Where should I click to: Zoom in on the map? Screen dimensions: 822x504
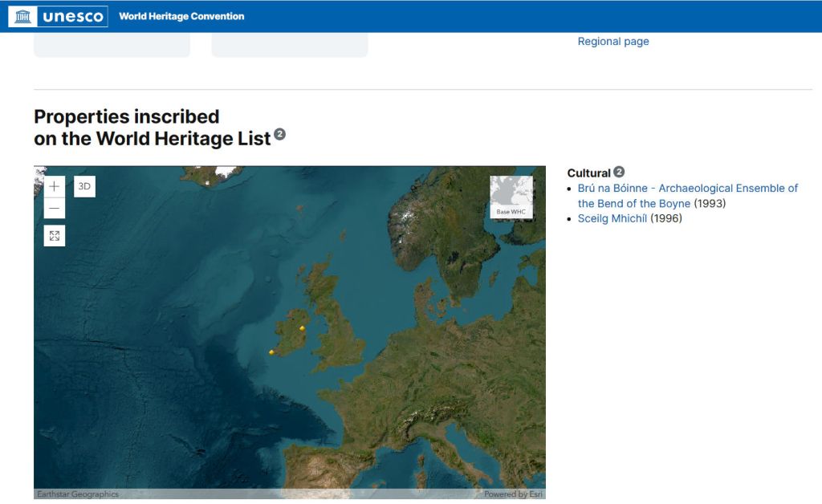click(54, 186)
